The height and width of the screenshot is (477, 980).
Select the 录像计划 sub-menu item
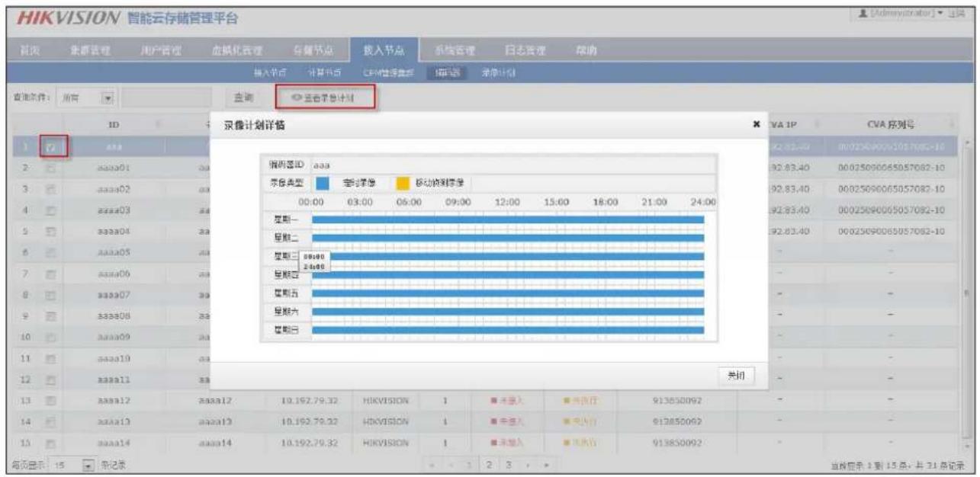(x=499, y=72)
